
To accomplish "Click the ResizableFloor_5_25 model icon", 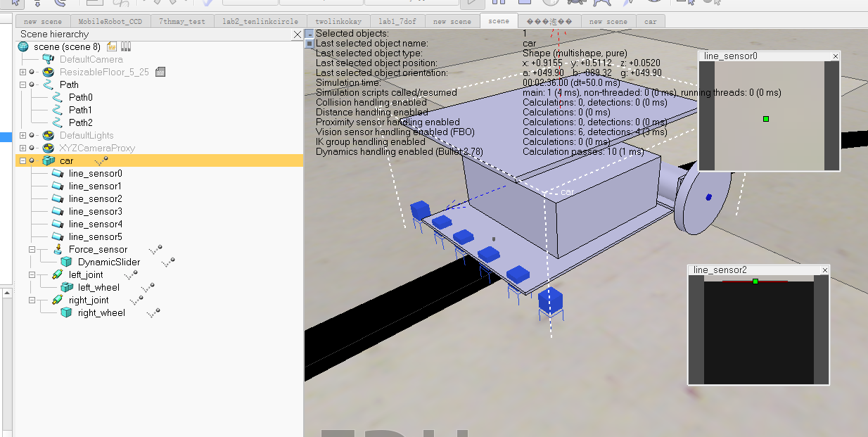I will [x=48, y=72].
